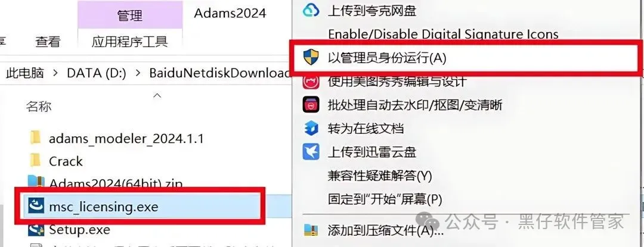Click the msc_licensing.exe file icon
The width and height of the screenshot is (644, 247).
[36, 207]
